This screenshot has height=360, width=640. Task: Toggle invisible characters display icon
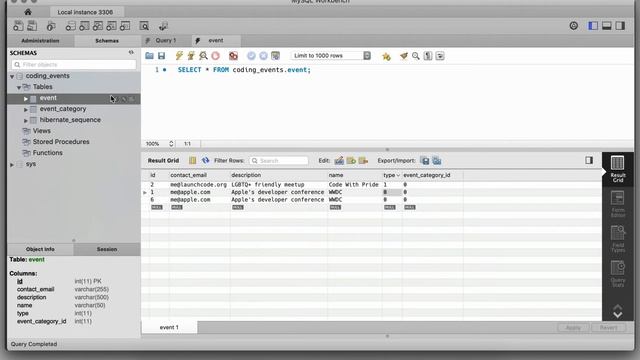pos(428,56)
